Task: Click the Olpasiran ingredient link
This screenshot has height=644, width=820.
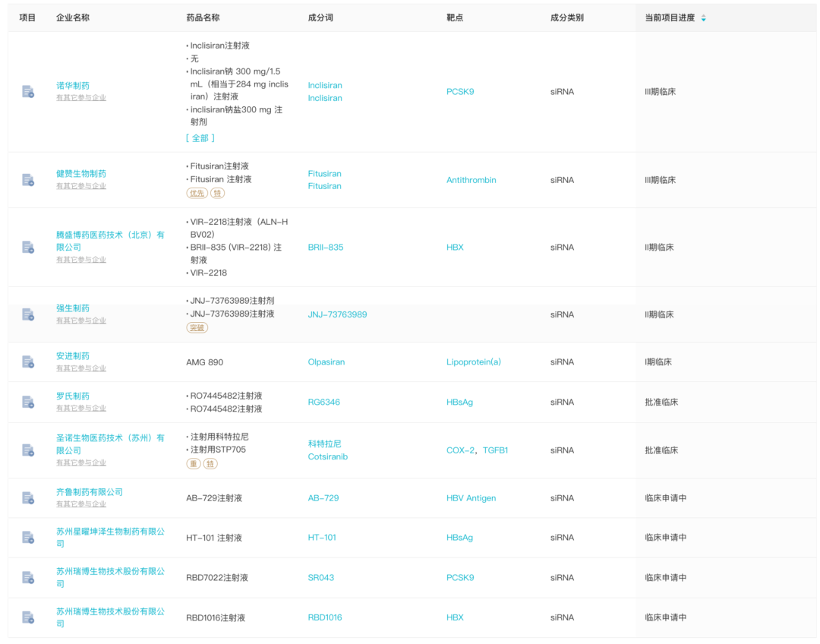Action: pos(326,362)
